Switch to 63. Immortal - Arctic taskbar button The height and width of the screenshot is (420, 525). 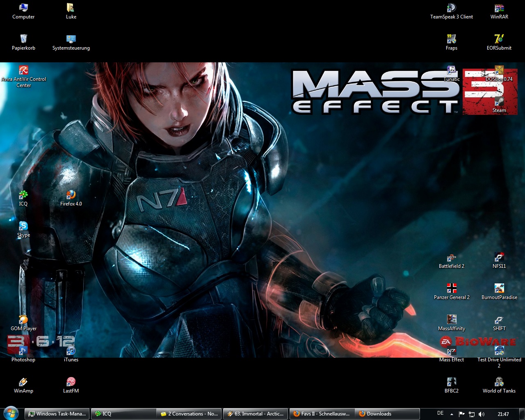coord(255,414)
